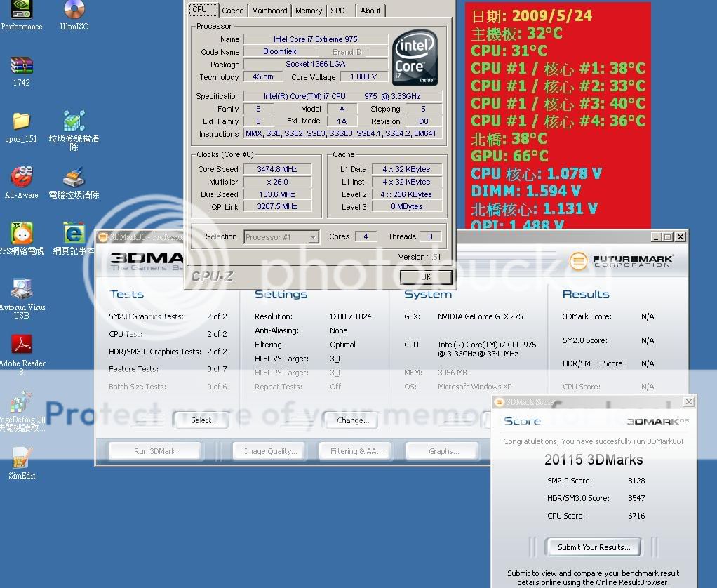Open Filtering & AA... settings
The height and width of the screenshot is (588, 717).
356,451
